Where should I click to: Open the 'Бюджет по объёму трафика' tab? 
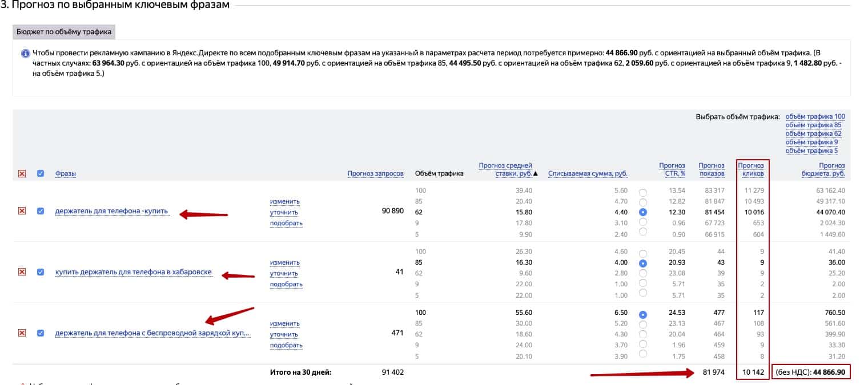(x=64, y=32)
